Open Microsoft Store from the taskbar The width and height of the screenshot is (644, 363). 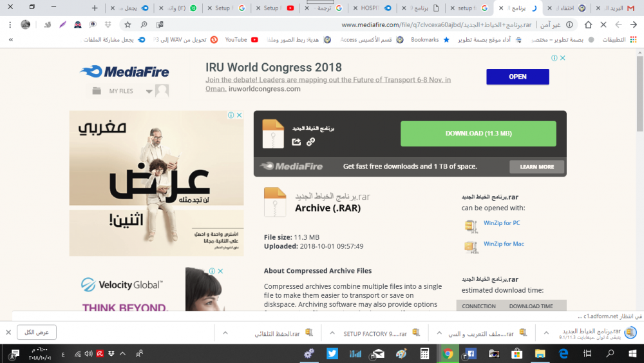tap(517, 353)
